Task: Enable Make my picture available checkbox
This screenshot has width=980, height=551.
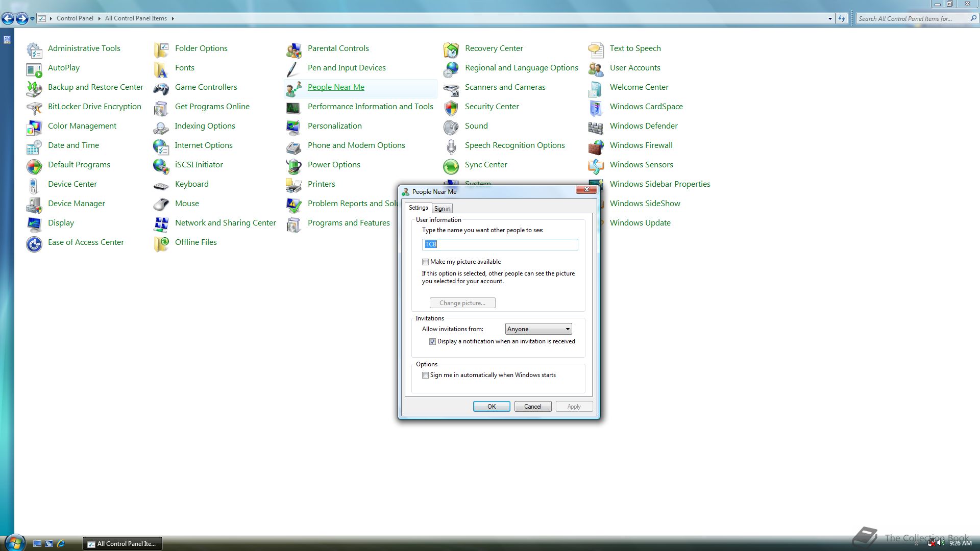Action: tap(425, 262)
